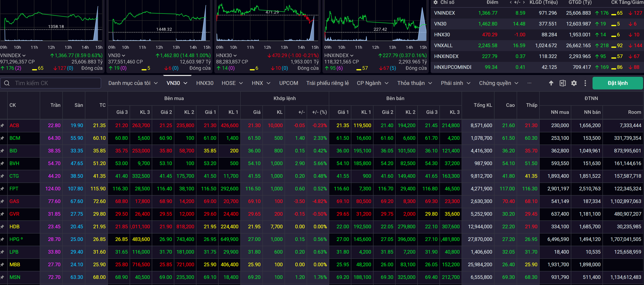Pin the MBB stock row
This screenshot has height=285, width=644.
click(x=2, y=265)
